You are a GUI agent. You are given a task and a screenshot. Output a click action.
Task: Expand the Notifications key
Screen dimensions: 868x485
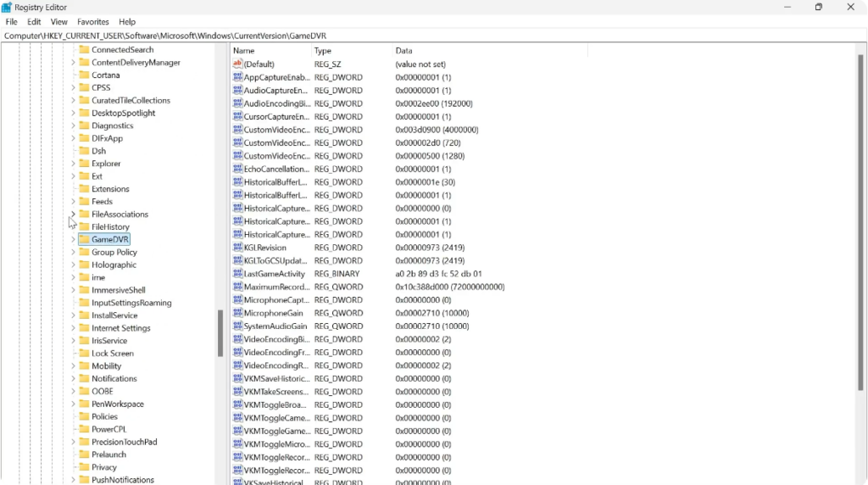point(73,379)
